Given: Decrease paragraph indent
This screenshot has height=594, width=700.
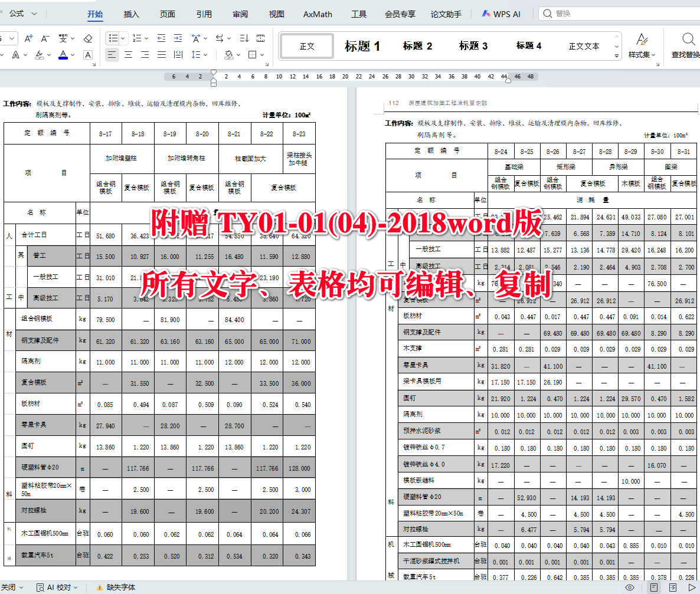Looking at the screenshot, I should click(x=162, y=38).
